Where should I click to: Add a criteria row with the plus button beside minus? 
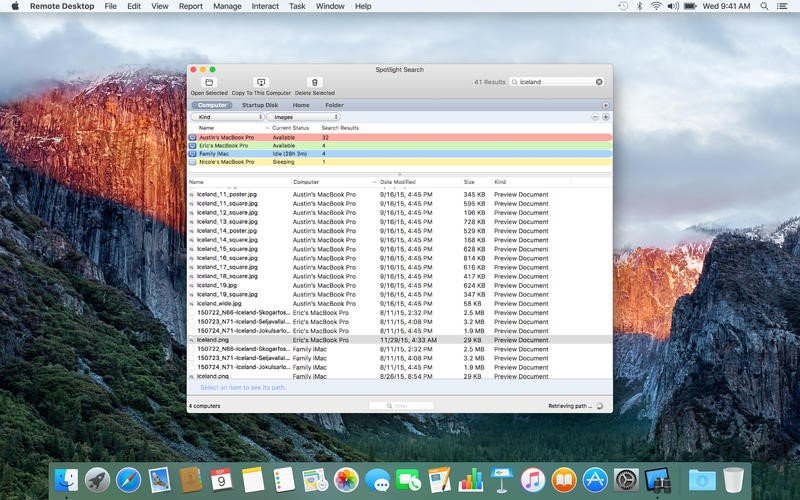point(606,117)
